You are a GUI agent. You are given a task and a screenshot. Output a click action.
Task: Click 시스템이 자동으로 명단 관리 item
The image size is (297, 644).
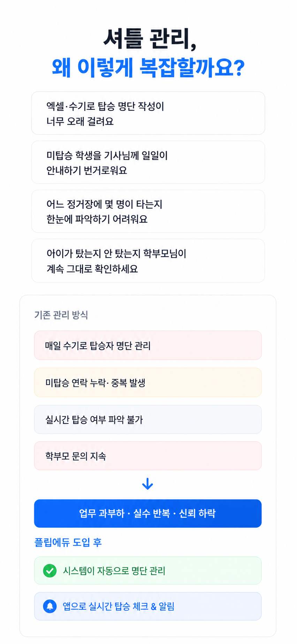tap(148, 570)
